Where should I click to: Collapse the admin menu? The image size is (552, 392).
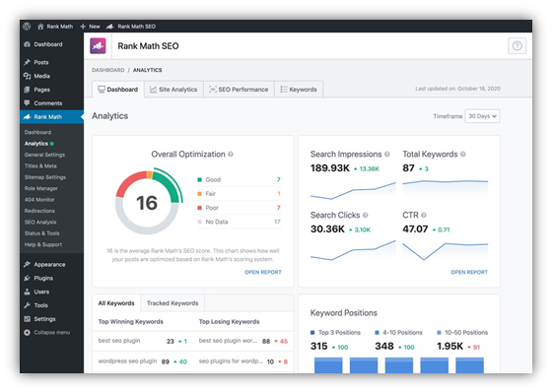47,333
